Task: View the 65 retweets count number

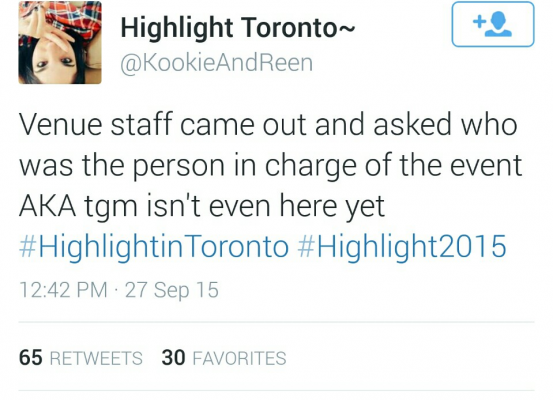Action: point(31,357)
